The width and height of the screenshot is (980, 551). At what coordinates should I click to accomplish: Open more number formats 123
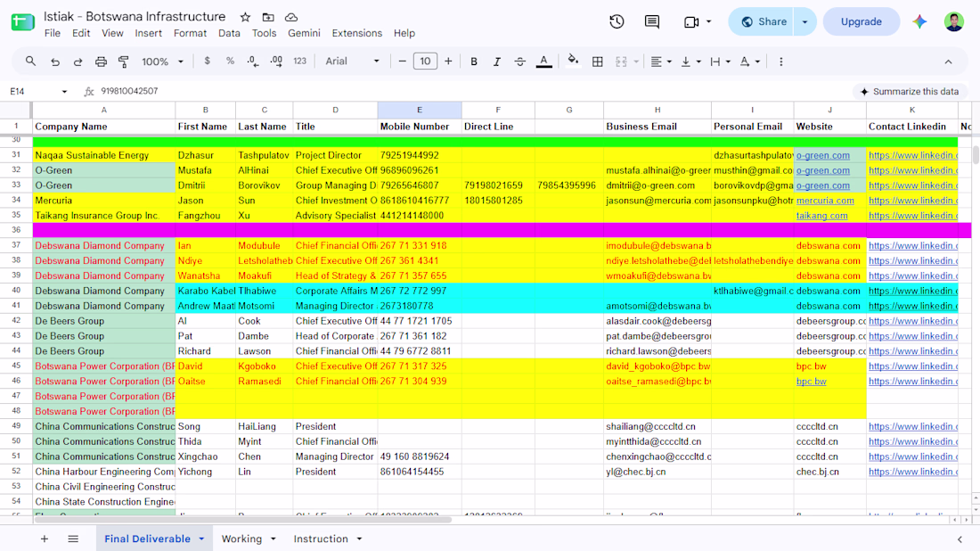point(300,62)
